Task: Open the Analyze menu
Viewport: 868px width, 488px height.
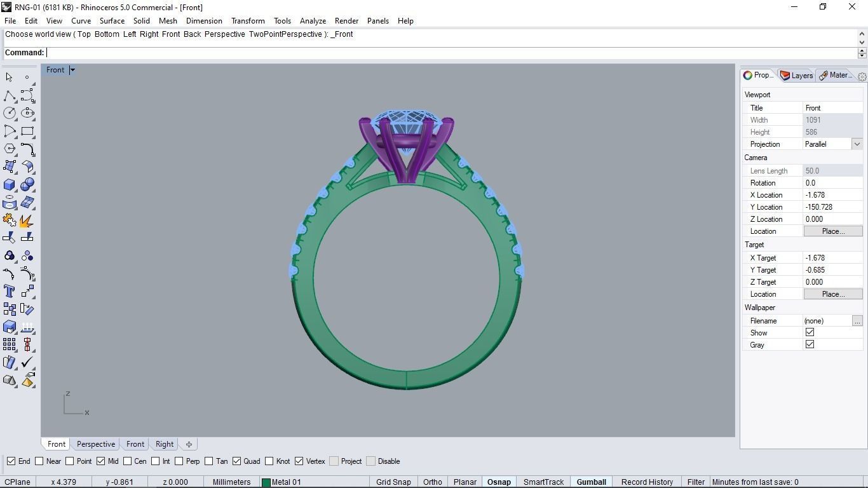Action: click(x=313, y=21)
